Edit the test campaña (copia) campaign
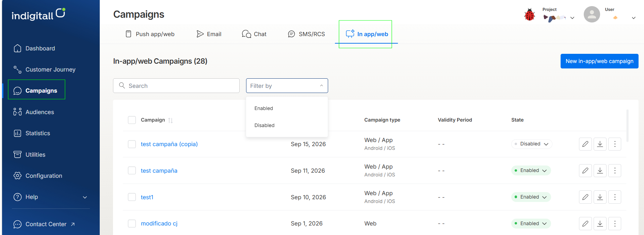This screenshot has width=644, height=235. point(585,144)
